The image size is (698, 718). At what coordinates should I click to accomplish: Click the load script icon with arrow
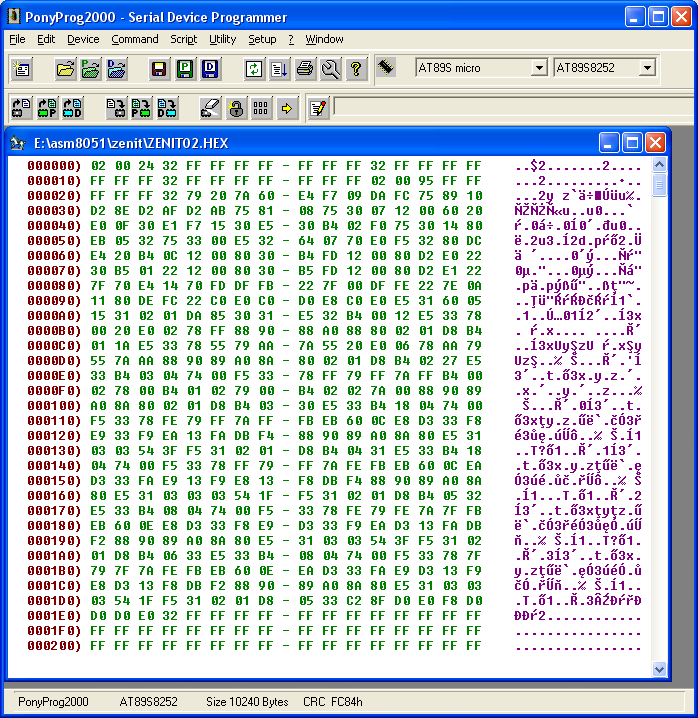coord(279,69)
